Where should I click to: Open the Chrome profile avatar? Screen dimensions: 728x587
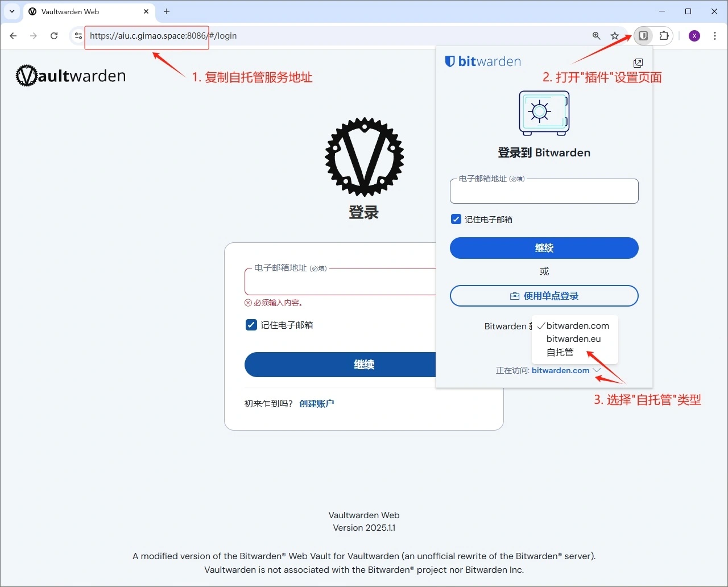click(694, 36)
